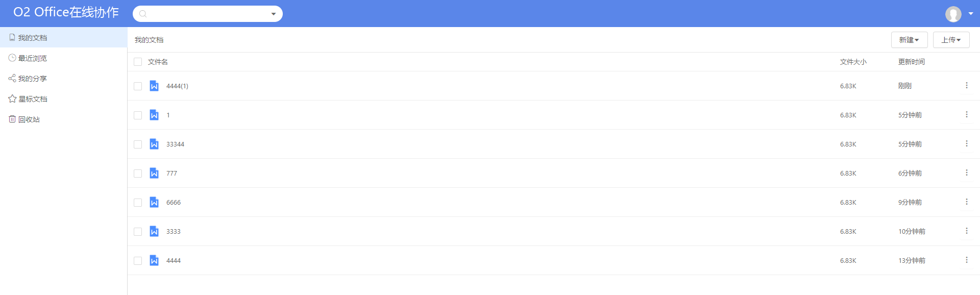Click the star icon for 星标文档
980x295 pixels.
[12, 99]
